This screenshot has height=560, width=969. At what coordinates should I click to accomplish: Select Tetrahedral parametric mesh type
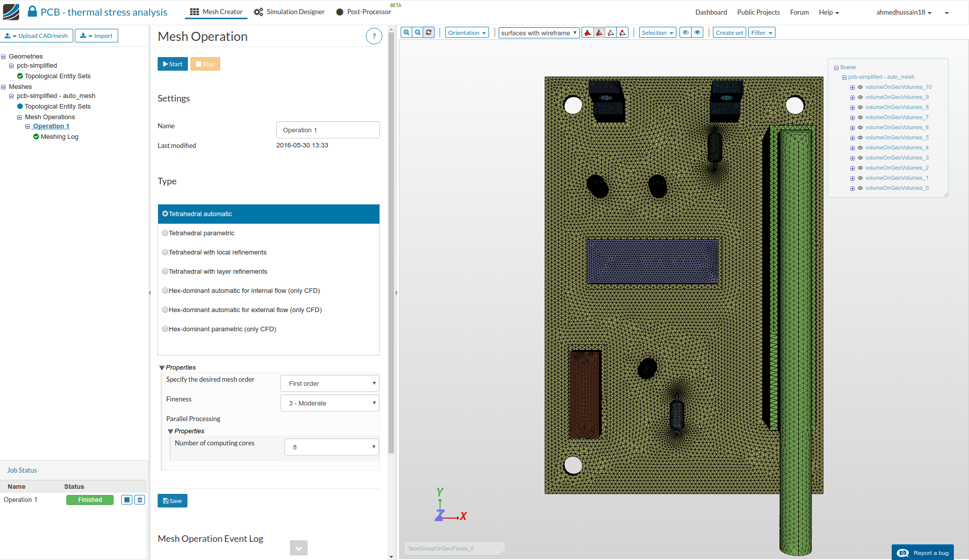point(165,233)
